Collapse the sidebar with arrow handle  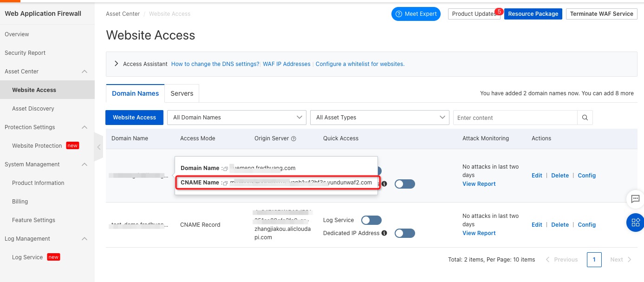98,147
